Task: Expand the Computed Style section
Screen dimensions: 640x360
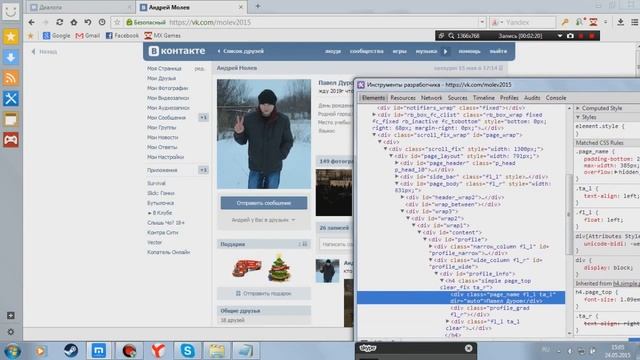Action: pyautogui.click(x=578, y=108)
